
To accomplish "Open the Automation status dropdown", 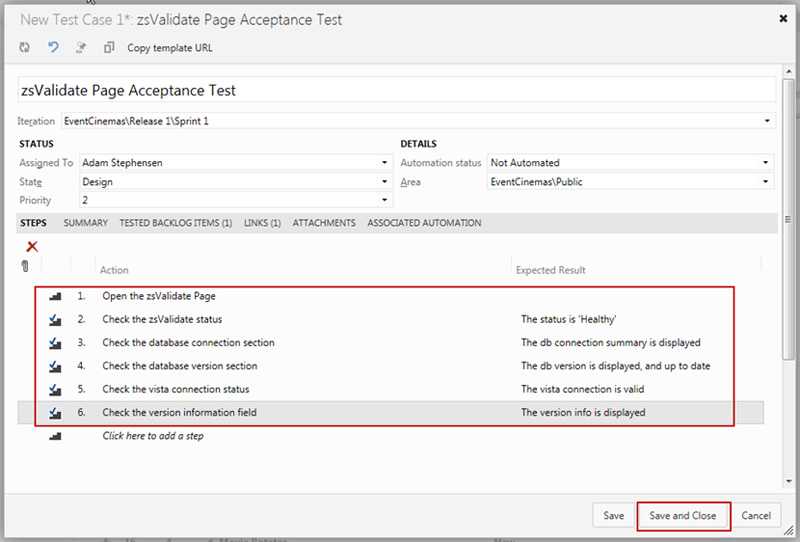I will (767, 163).
